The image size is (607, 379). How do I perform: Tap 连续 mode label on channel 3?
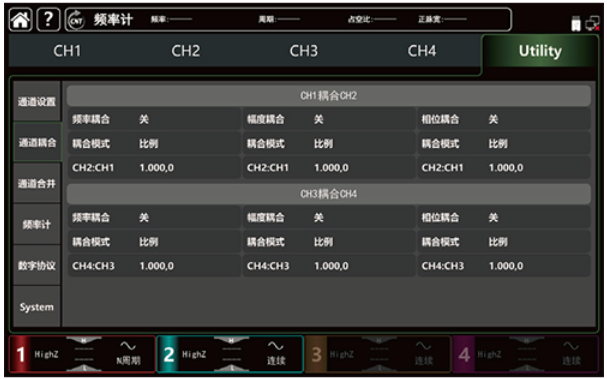click(424, 361)
